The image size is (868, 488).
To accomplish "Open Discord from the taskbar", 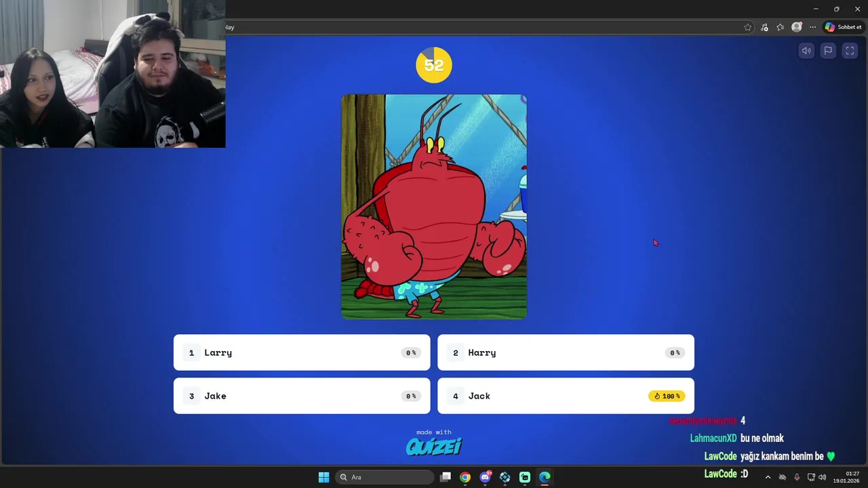I will click(x=485, y=477).
